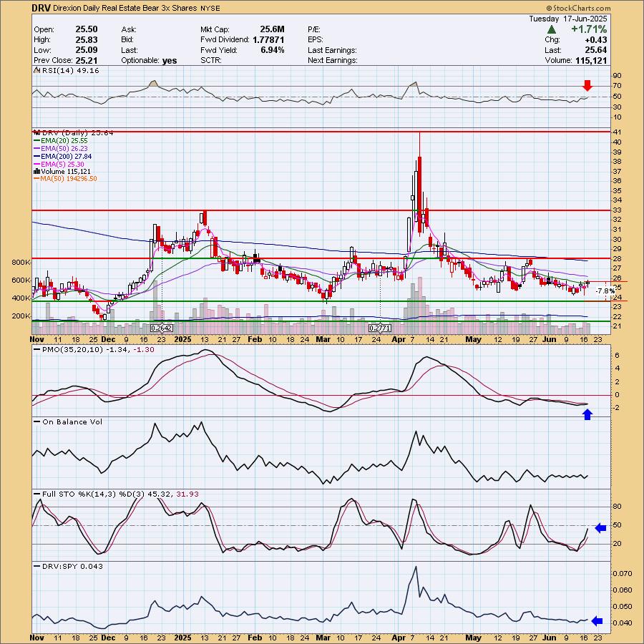This screenshot has height=644, width=644.
Task: Click the Next Earnings: label
Action: (x=332, y=60)
